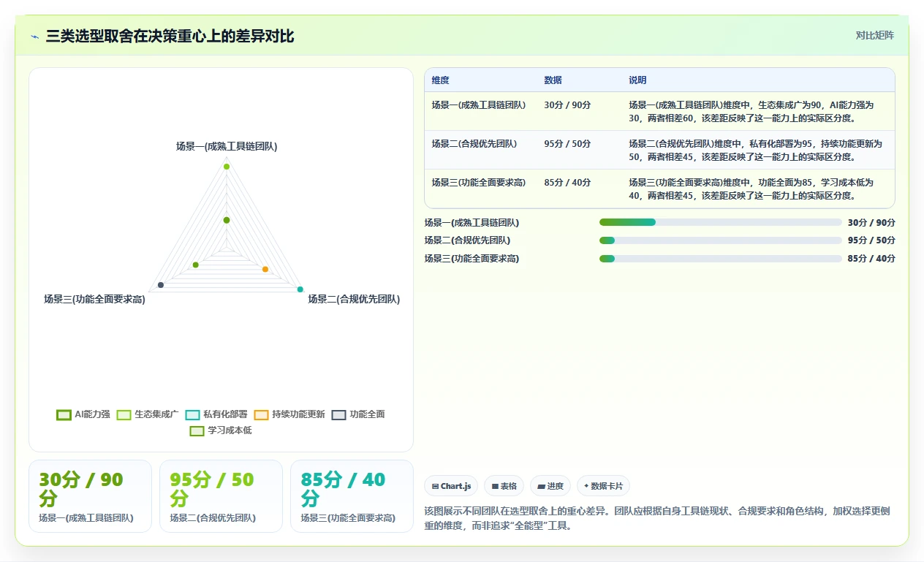Click the 85分 / 40分 value beside progress bar
924x562 pixels.
tap(871, 259)
